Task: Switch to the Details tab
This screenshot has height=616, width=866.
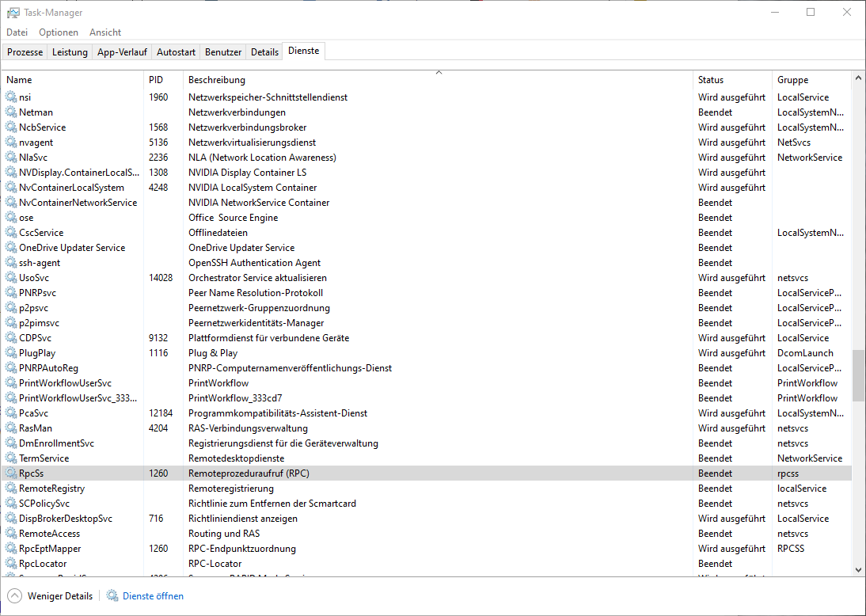Action: 264,52
